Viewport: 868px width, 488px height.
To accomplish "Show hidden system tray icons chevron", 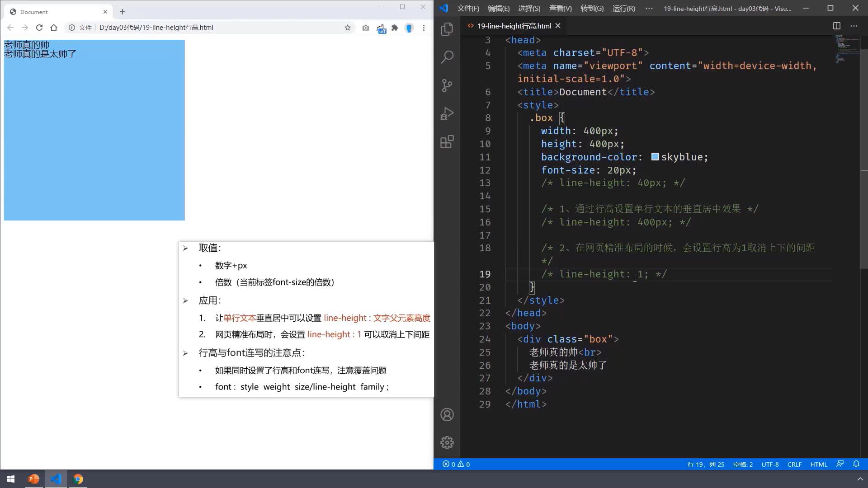I will (859, 479).
